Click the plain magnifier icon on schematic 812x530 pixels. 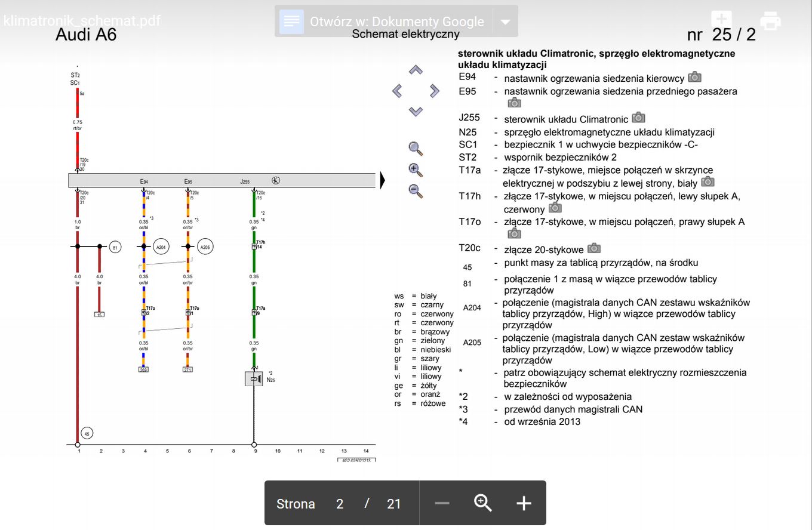pos(416,149)
